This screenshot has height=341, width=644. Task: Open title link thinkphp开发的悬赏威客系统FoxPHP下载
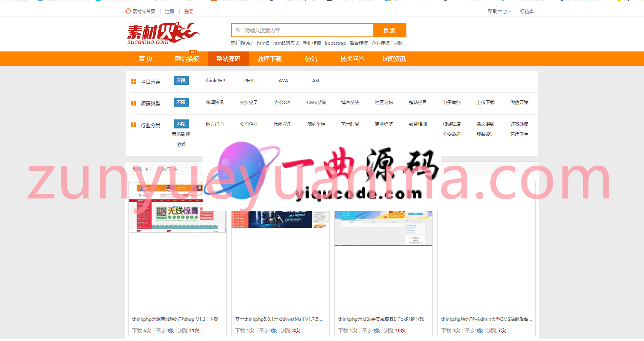tap(381, 319)
